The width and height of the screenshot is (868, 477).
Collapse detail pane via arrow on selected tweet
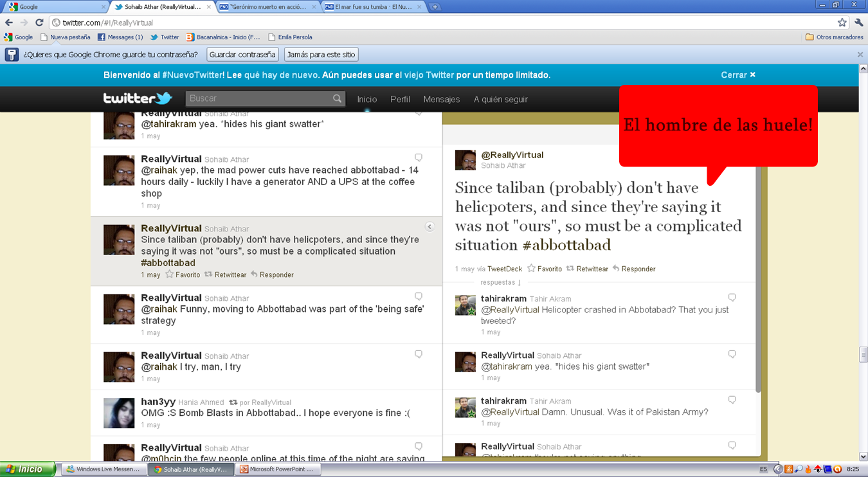pyautogui.click(x=429, y=226)
